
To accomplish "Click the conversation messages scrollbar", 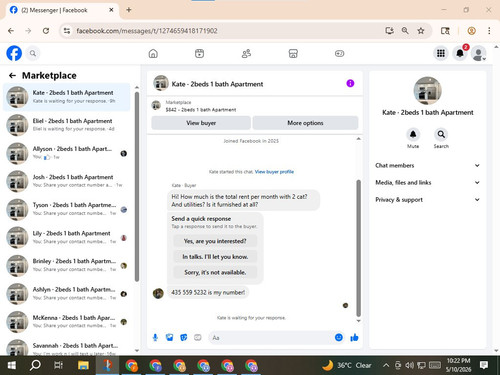I will click(x=359, y=248).
